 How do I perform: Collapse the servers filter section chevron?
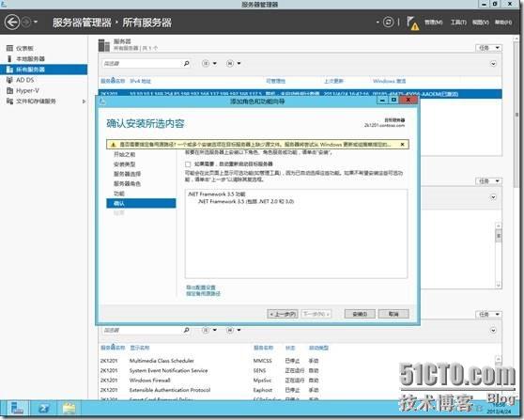[493, 64]
